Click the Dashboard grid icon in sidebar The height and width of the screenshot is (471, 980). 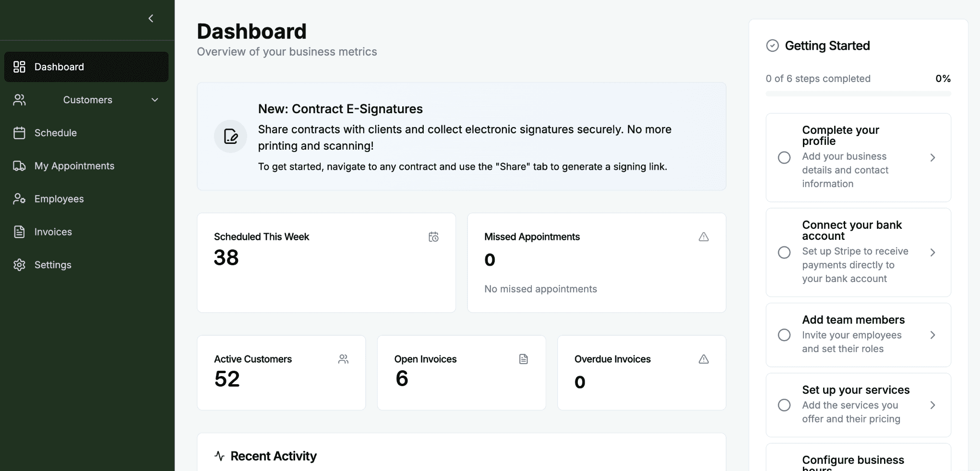(19, 67)
